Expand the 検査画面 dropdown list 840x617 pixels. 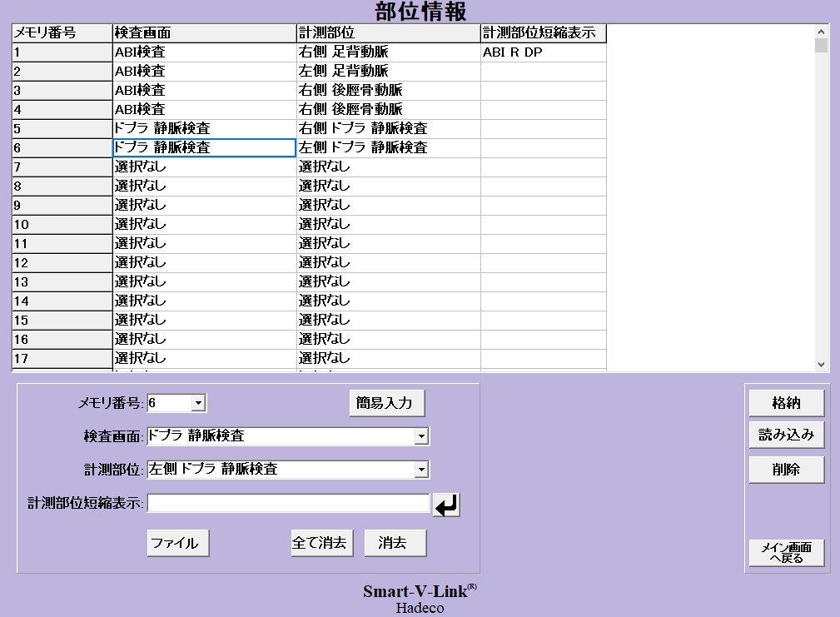coord(421,436)
